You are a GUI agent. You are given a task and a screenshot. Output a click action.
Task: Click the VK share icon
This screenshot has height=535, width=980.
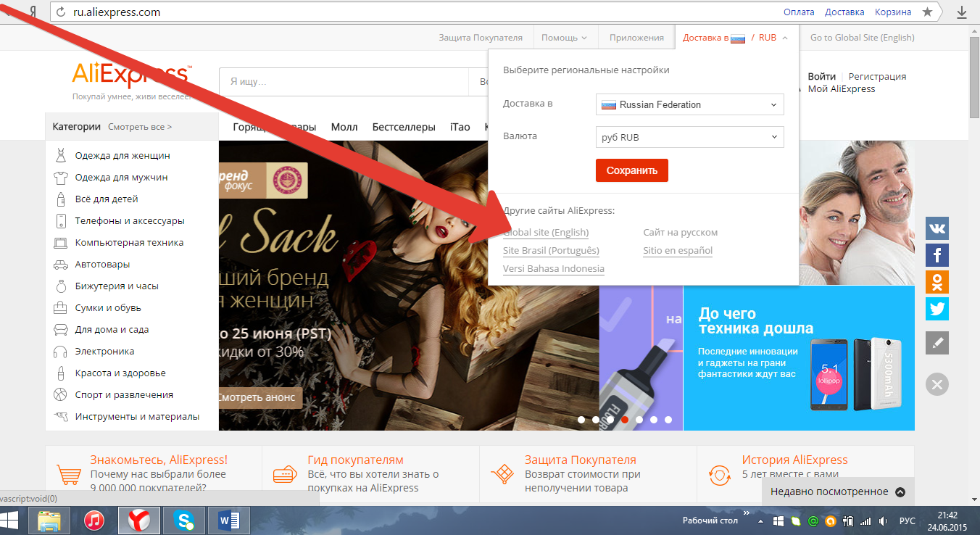[937, 228]
